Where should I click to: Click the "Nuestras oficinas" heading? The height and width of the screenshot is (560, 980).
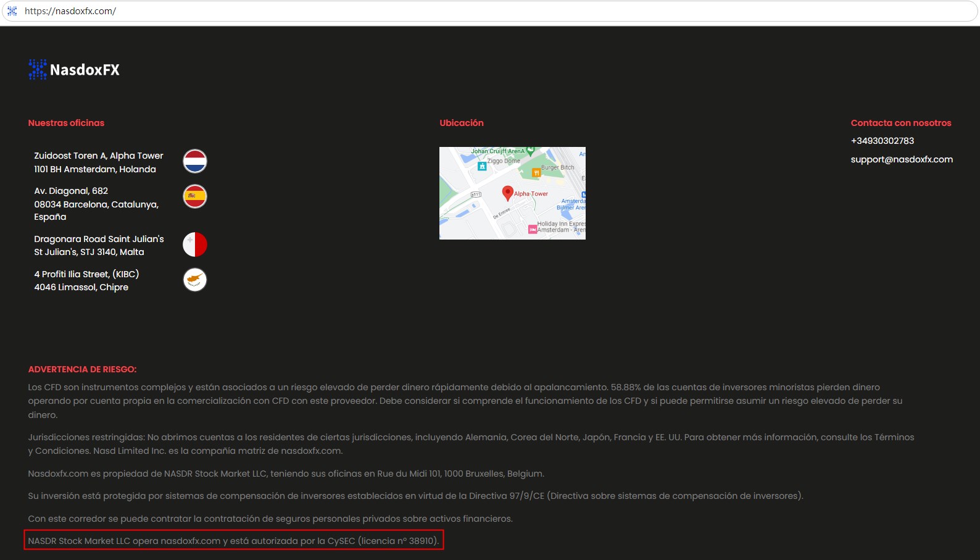coord(66,123)
